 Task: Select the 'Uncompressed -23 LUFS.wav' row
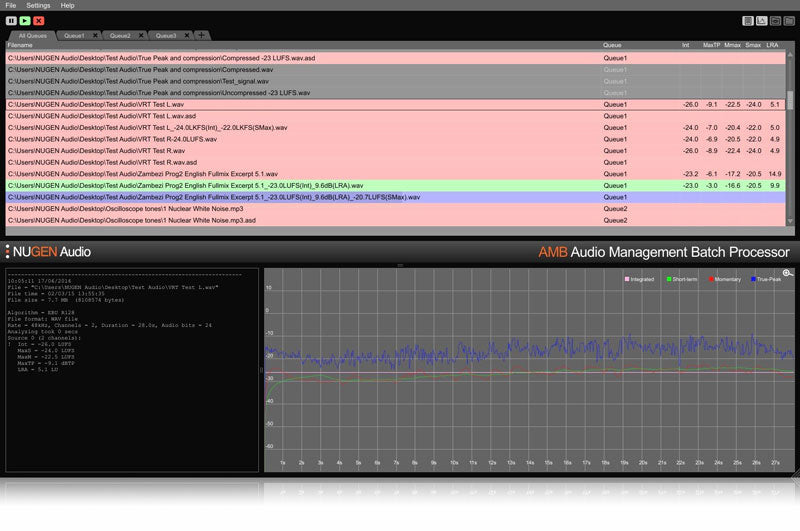(395, 93)
